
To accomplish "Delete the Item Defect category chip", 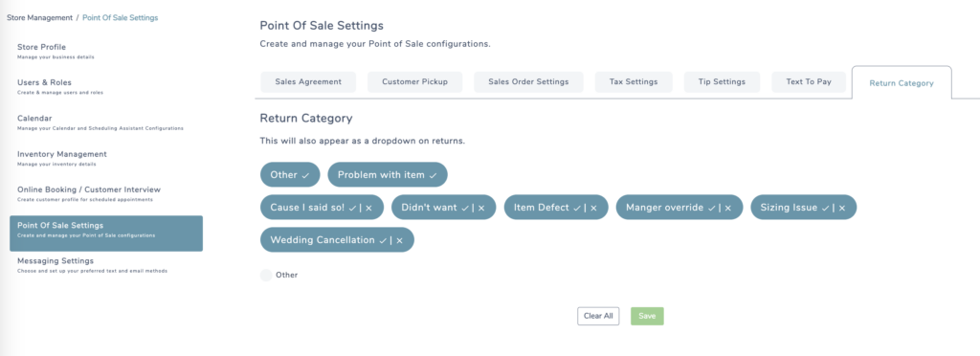I will 593,208.
